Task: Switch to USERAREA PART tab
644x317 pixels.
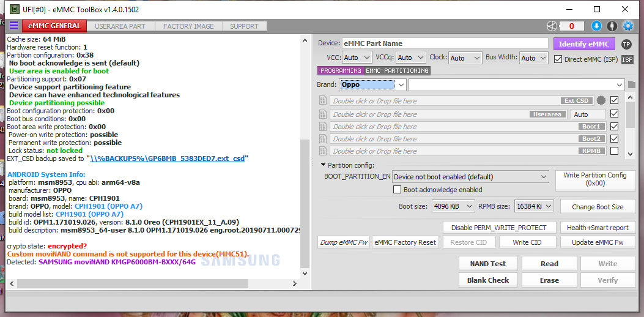Action: click(x=120, y=26)
